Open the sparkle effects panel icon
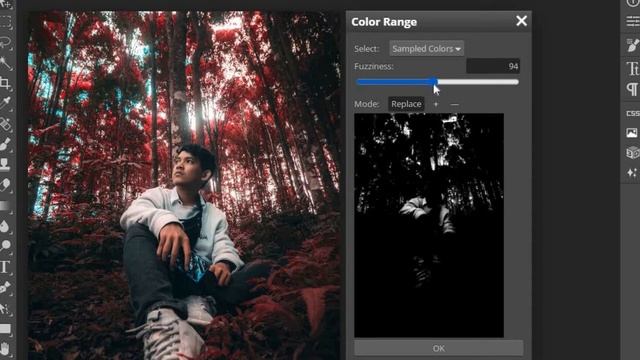640x360 pixels. pyautogui.click(x=633, y=173)
